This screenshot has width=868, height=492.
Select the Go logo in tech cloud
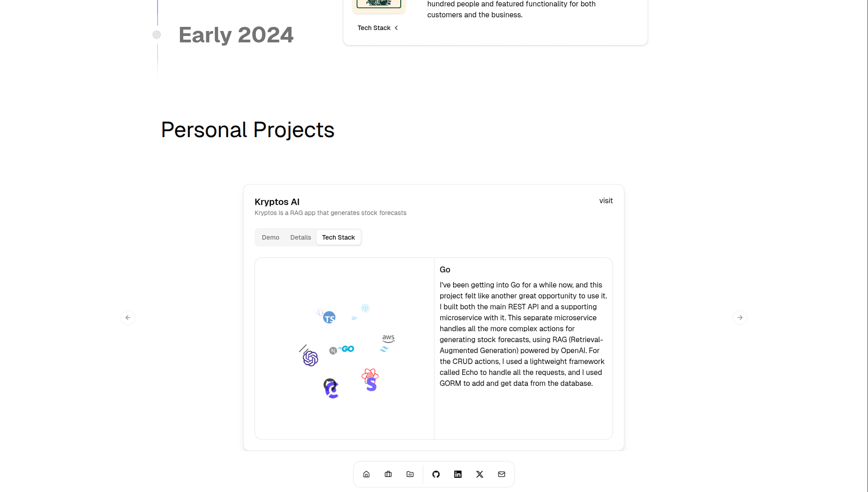point(346,349)
